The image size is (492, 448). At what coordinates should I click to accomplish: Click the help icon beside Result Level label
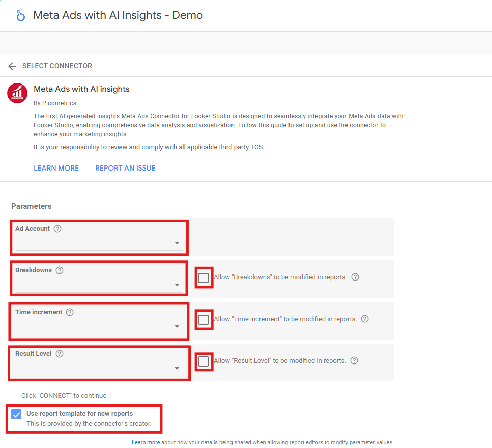(60, 354)
